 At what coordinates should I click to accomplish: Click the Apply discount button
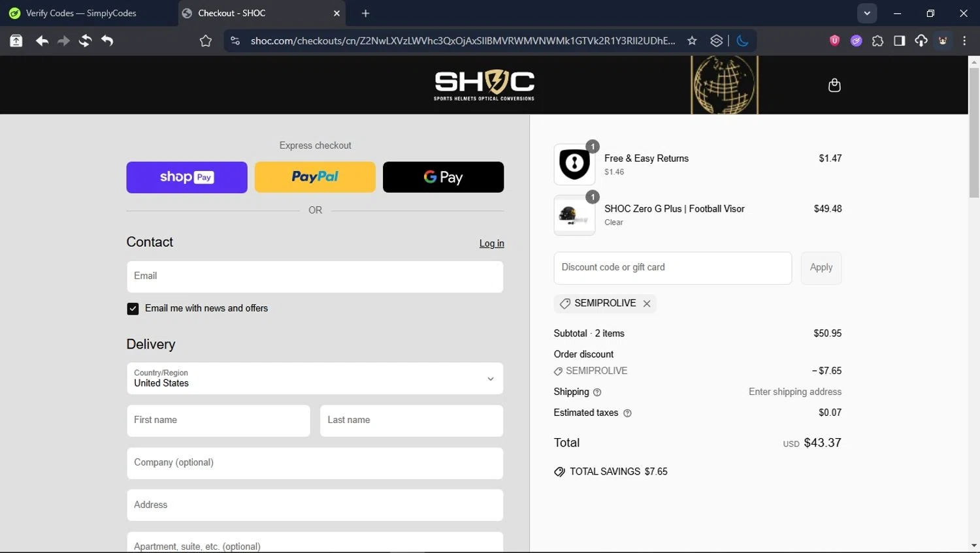821,268
